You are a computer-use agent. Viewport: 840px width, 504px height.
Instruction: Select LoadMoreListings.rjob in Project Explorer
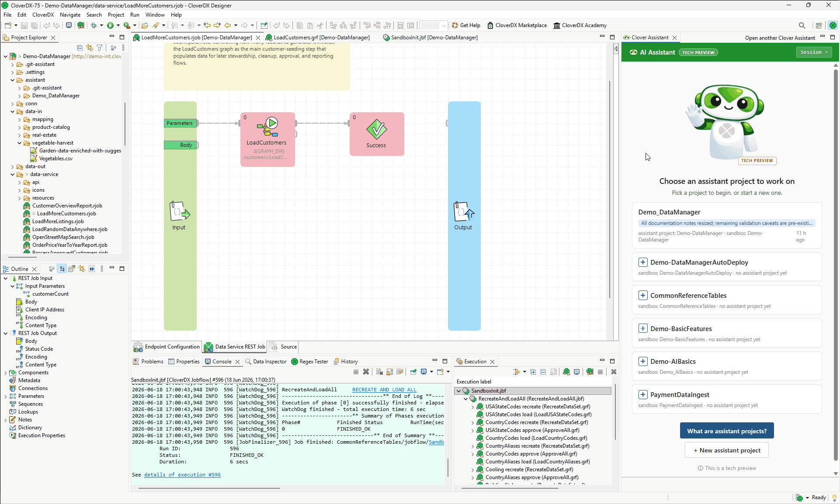click(x=58, y=221)
